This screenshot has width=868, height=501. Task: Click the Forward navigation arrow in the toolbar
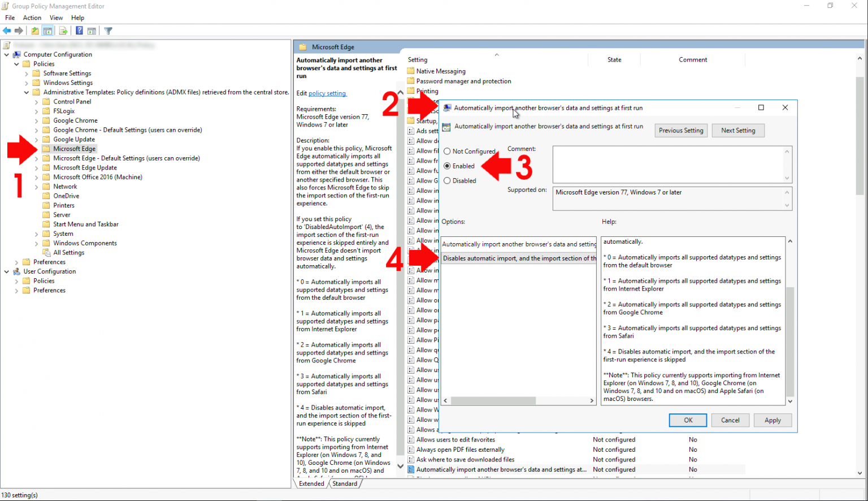19,31
